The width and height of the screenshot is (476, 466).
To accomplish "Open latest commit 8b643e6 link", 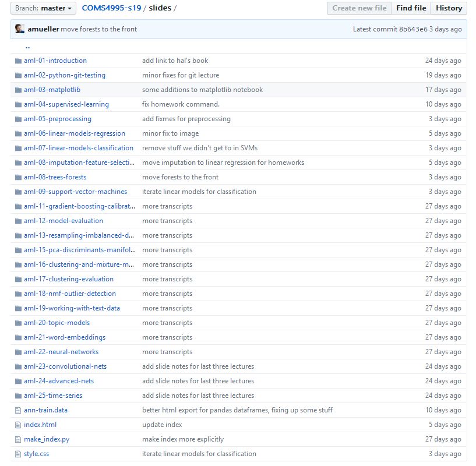I will click(x=413, y=29).
